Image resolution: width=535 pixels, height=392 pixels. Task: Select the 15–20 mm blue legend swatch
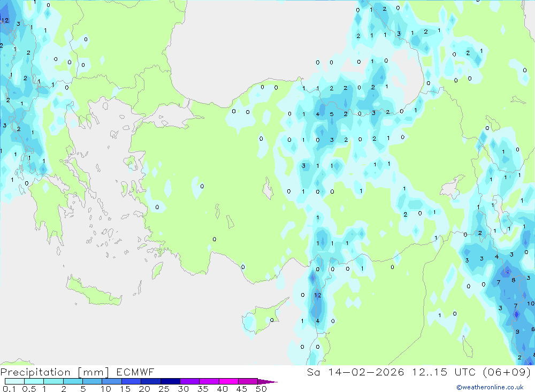[x=131, y=381]
